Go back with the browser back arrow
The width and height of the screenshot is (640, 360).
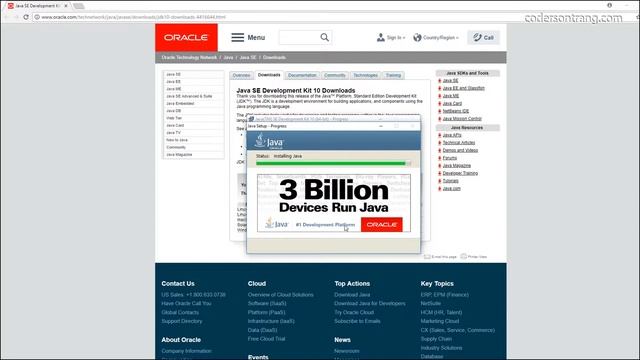click(x=7, y=17)
